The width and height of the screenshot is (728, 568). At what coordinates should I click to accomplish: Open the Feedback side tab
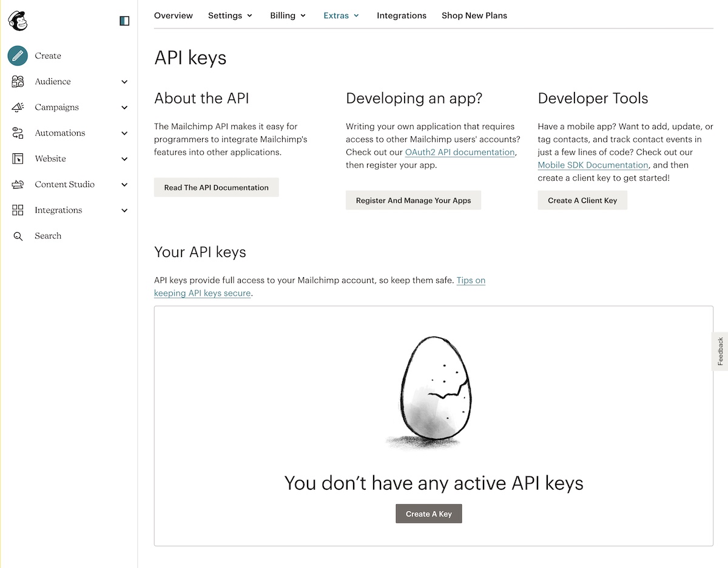point(720,352)
